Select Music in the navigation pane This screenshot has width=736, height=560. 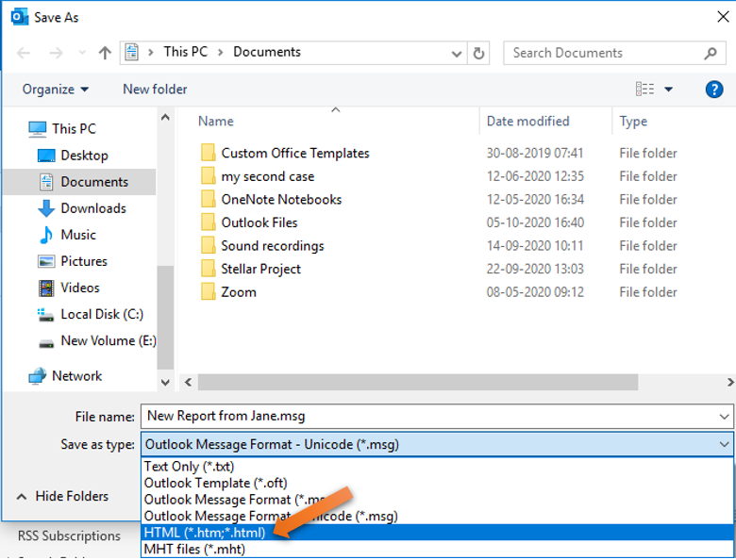77,235
